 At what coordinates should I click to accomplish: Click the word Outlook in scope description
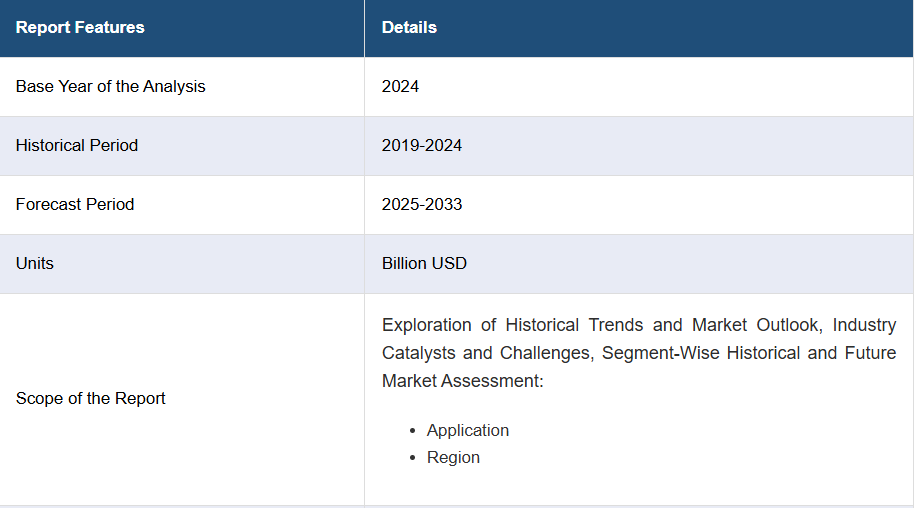[790, 325]
